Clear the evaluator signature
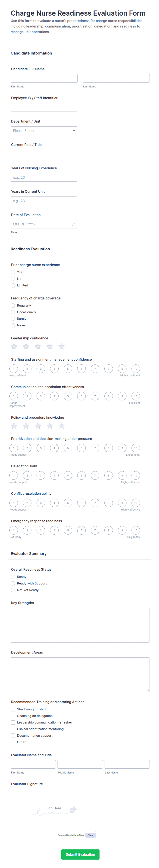Image resolution: width=159 pixels, height=868 pixels. tap(90, 835)
